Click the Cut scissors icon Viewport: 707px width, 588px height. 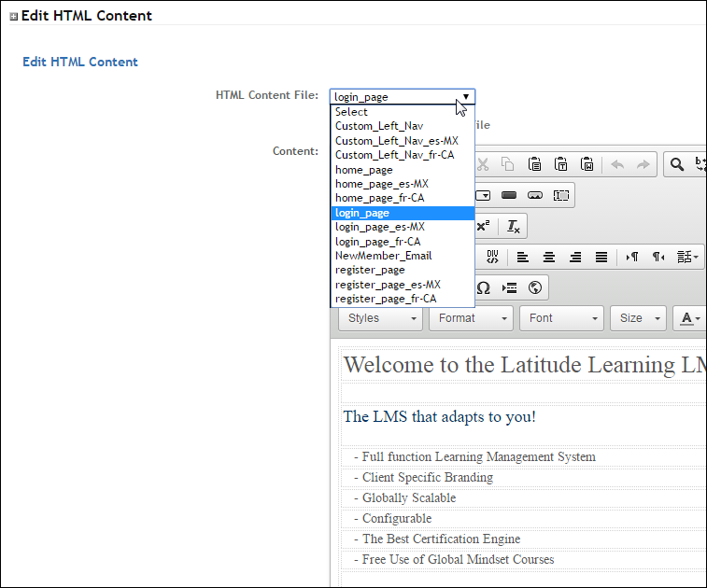click(483, 164)
